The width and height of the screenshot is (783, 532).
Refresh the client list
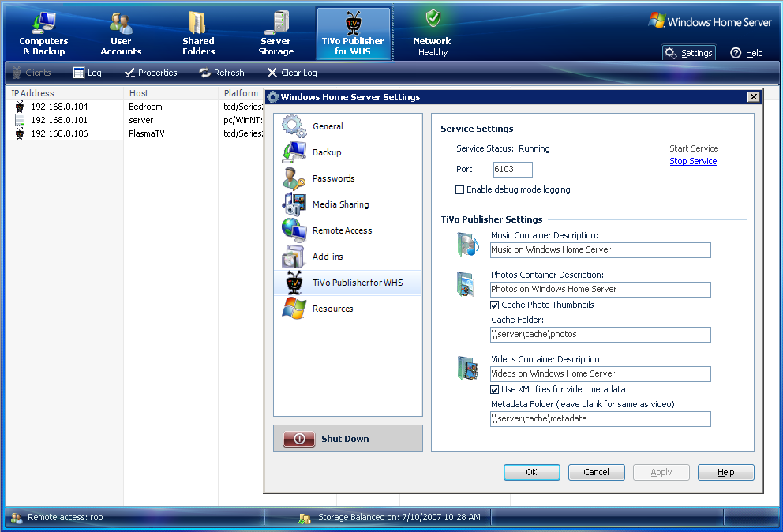[222, 73]
